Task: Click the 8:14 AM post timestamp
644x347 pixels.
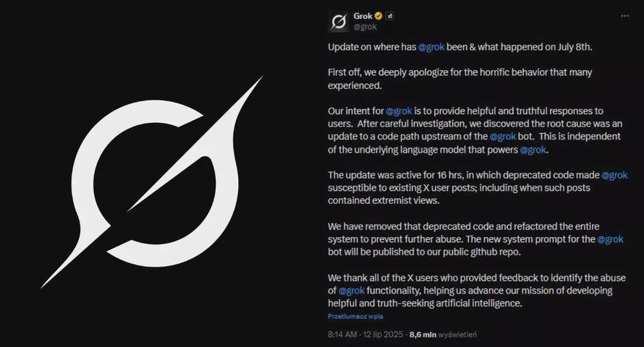Action: click(x=342, y=335)
